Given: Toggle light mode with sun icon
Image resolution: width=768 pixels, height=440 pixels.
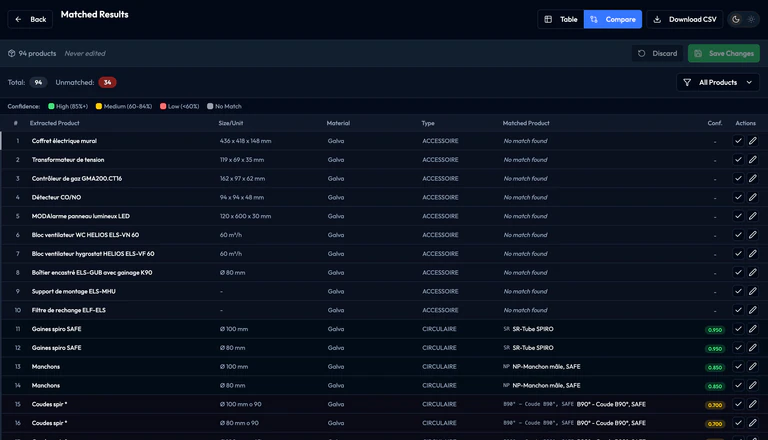Looking at the screenshot, I should (751, 20).
